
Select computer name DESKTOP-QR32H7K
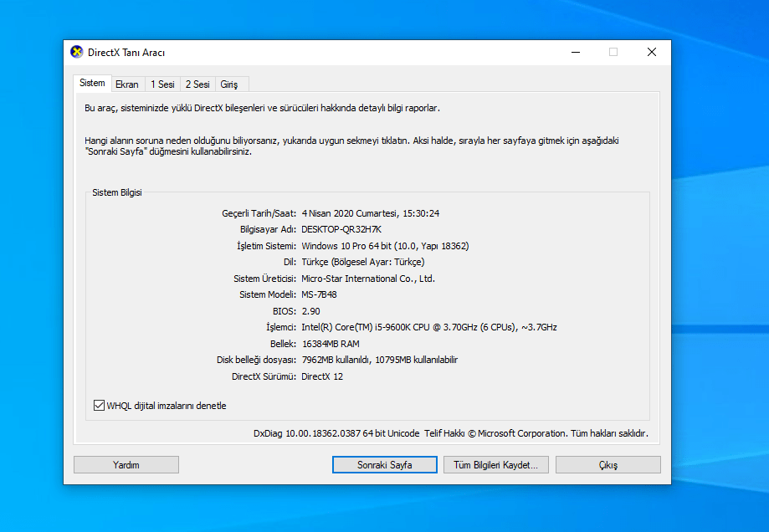pyautogui.click(x=341, y=229)
